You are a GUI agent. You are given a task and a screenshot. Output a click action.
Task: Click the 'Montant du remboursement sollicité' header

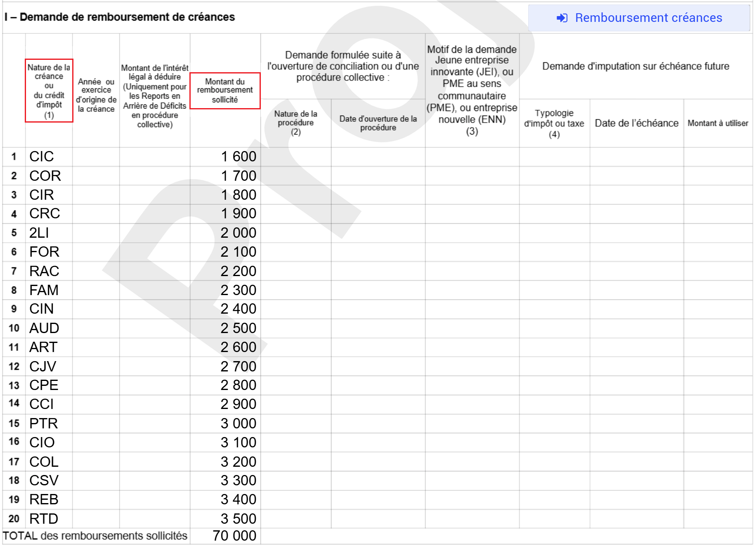[x=225, y=91]
